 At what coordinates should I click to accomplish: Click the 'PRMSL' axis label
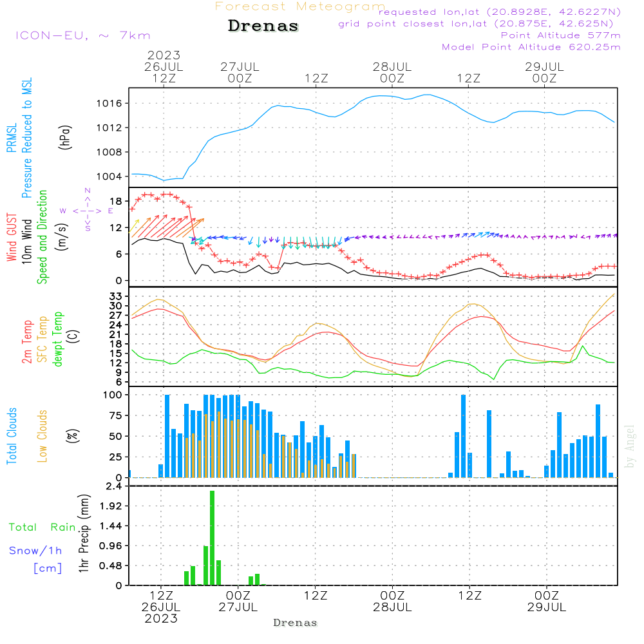pyautogui.click(x=12, y=137)
